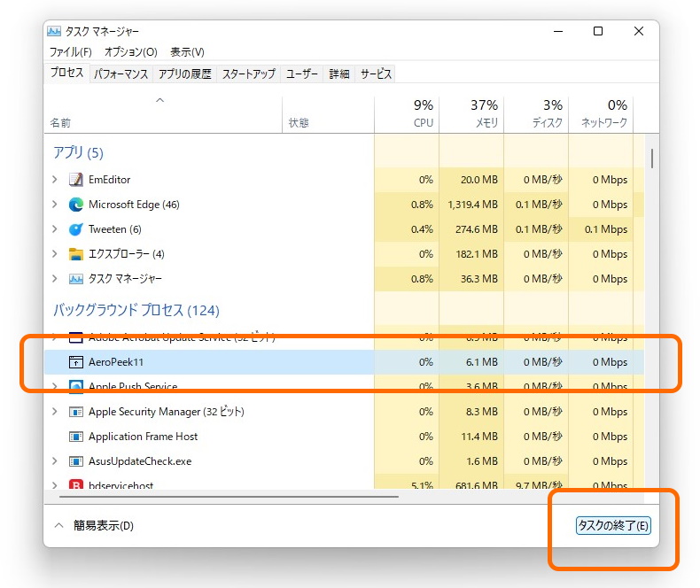
Task: Click the 8.3 MB memory value
Action: click(x=482, y=411)
